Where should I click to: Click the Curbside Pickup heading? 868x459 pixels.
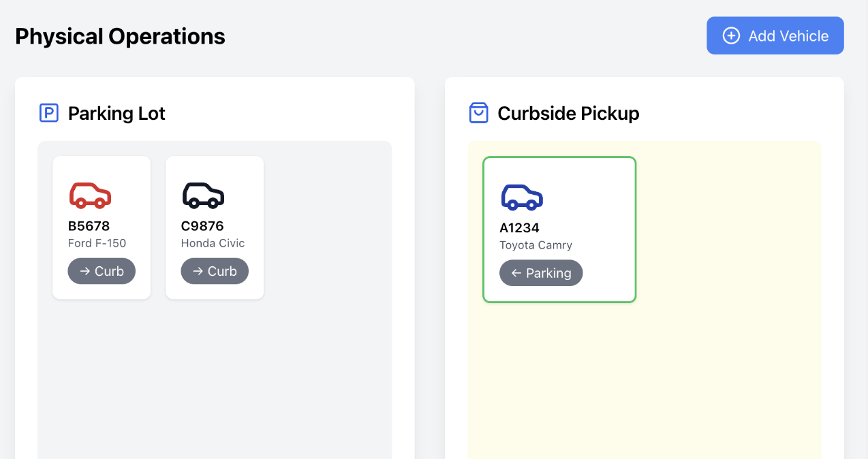click(568, 113)
